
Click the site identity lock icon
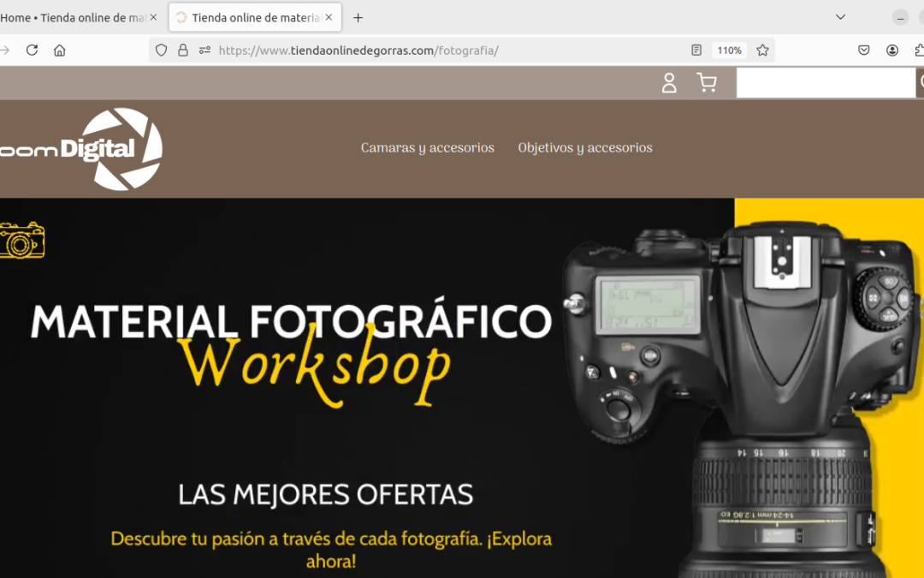pos(182,50)
